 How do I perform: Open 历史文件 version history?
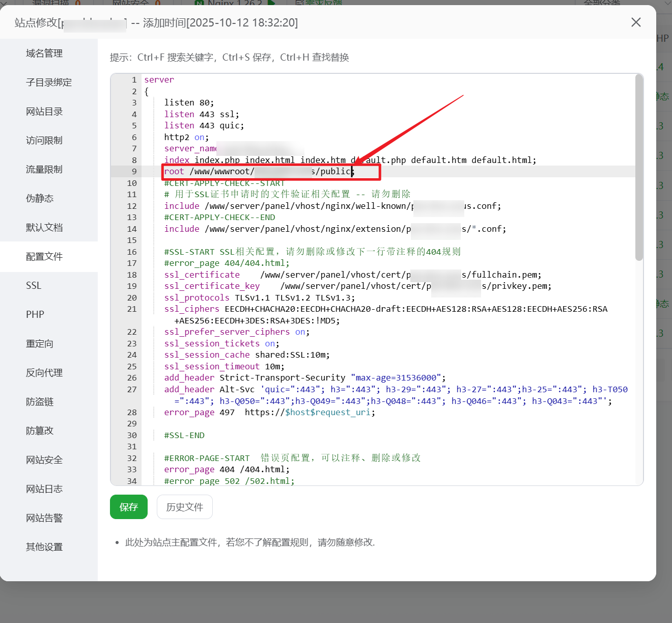(x=184, y=507)
